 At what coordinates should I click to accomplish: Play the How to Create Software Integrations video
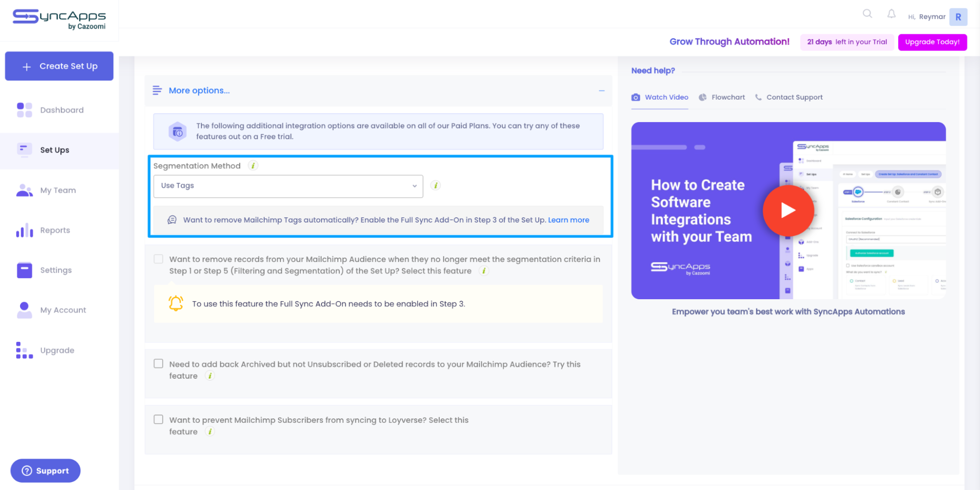click(x=788, y=210)
